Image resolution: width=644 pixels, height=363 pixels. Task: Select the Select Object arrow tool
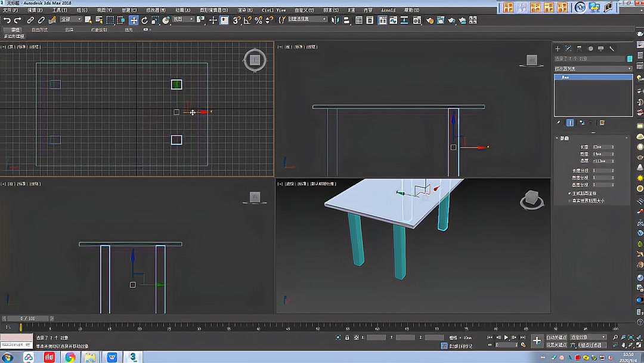click(87, 20)
